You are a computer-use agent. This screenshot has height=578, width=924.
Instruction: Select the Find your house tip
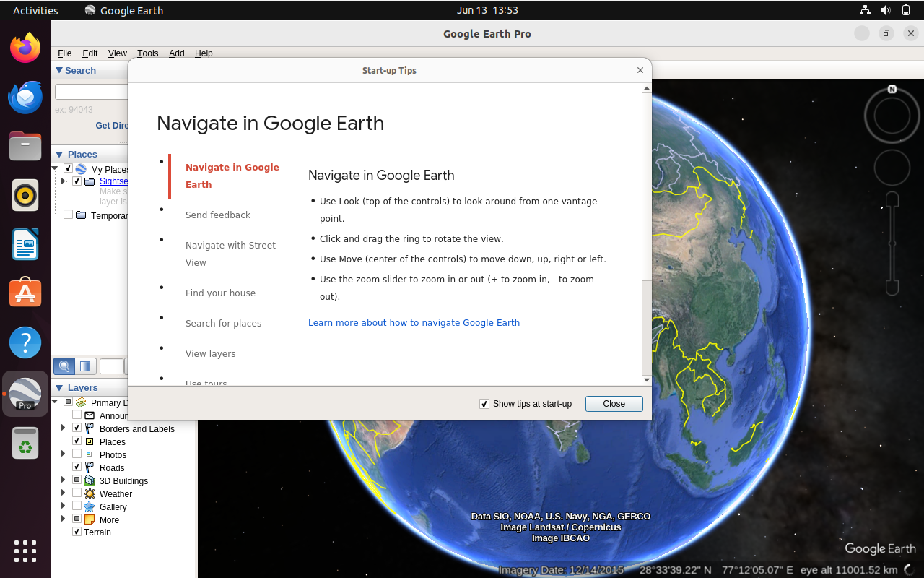[x=220, y=293]
